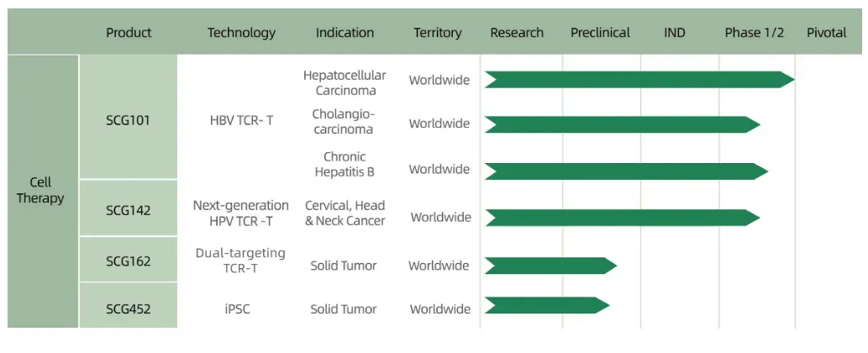The height and width of the screenshot is (353, 868).
Task: Select the Cholangiocarcinoma indication text
Action: point(344,122)
